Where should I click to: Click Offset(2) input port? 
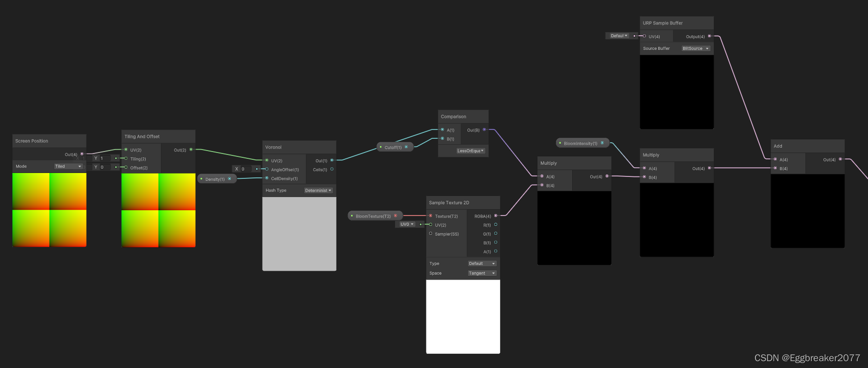coord(126,167)
